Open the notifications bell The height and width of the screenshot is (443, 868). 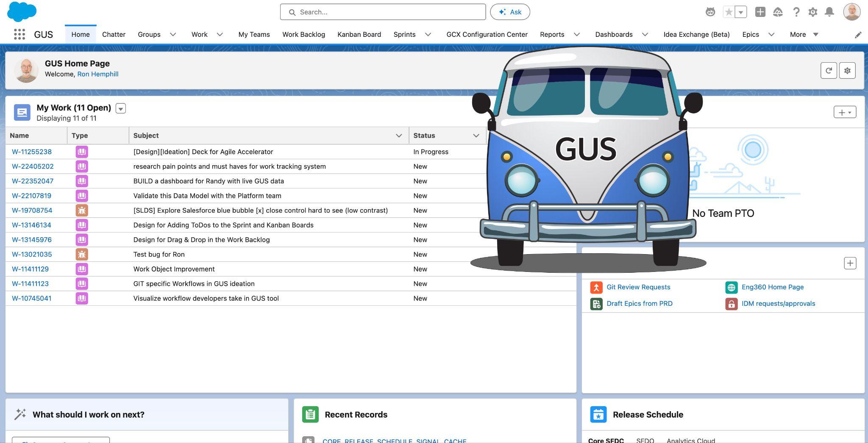[829, 12]
